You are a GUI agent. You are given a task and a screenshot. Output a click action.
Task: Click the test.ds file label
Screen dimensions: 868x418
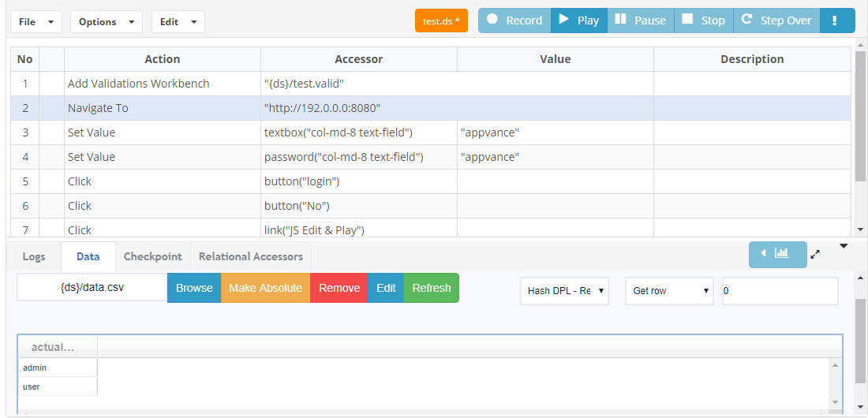(x=441, y=21)
